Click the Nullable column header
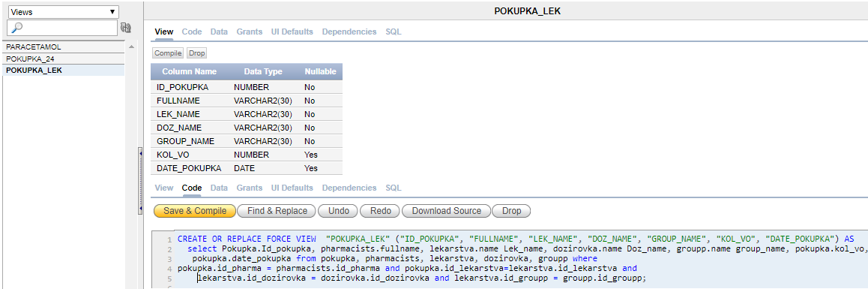The image size is (868, 289). 320,71
